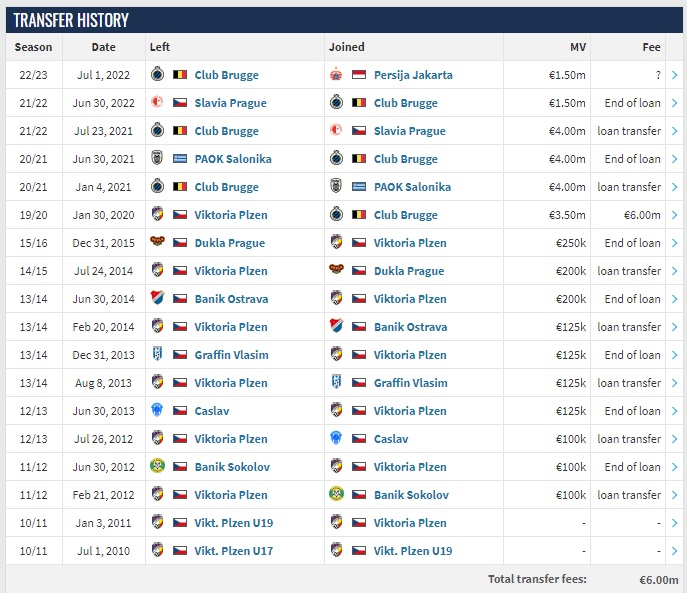Click the MV column header
The image size is (687, 593).
pos(579,47)
